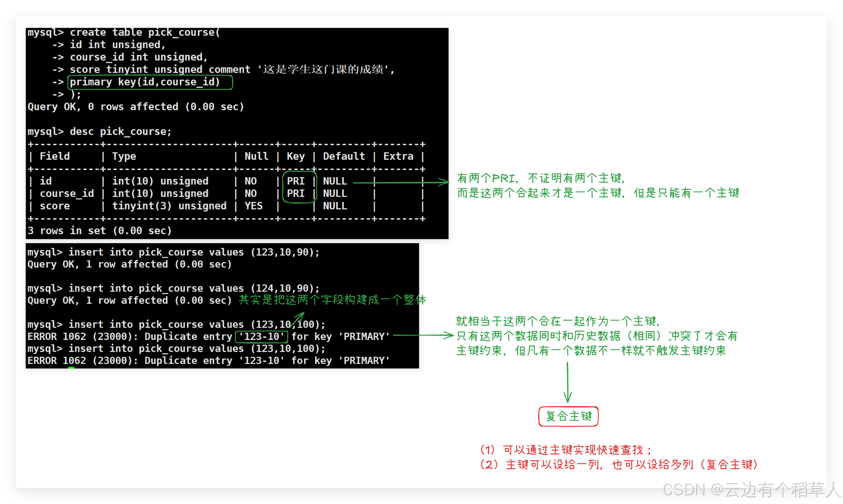The image size is (843, 504).
Task: Click the score row tinyint(3) unsigned type
Action: [169, 206]
